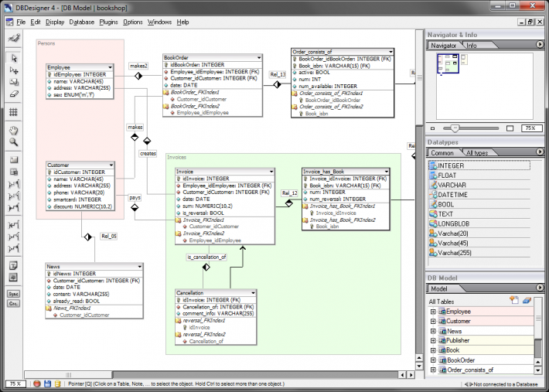Select the Book table in All Tables tree
The width and height of the screenshot is (549, 392).
pos(452,350)
